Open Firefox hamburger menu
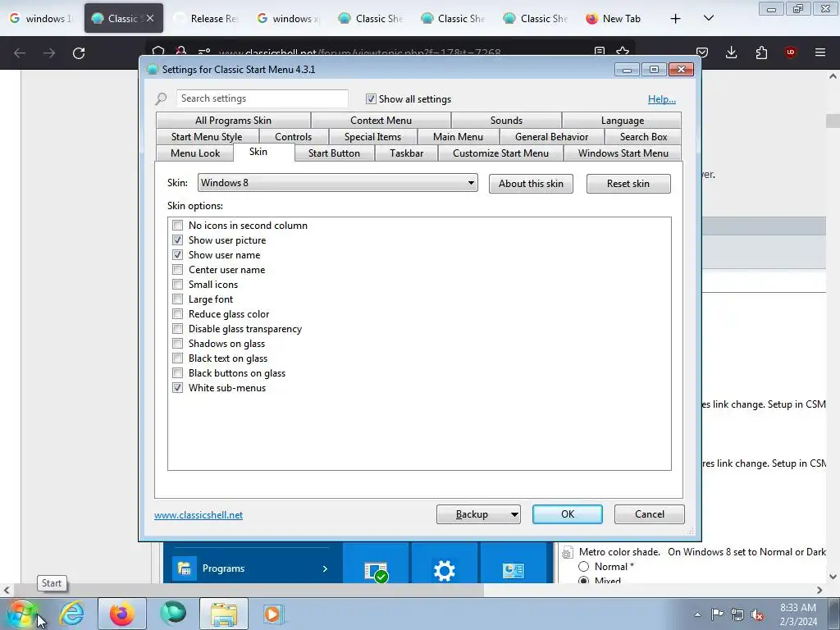This screenshot has width=840, height=630. (x=820, y=52)
